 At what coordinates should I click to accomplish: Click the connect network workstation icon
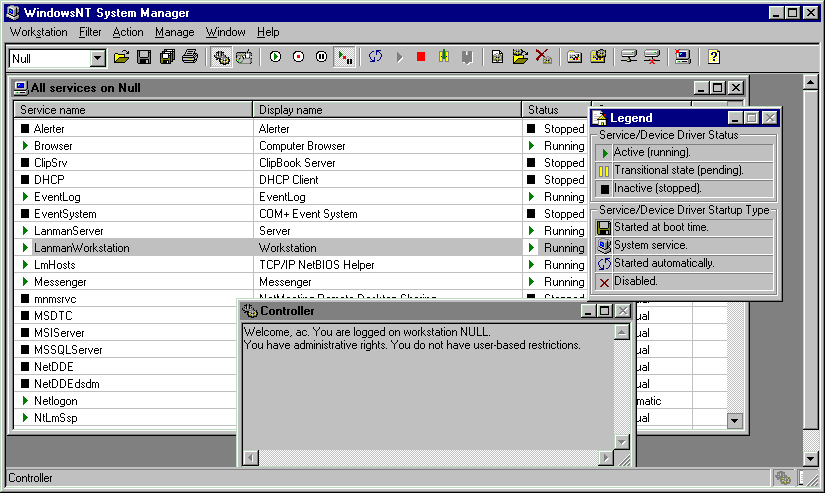point(629,57)
